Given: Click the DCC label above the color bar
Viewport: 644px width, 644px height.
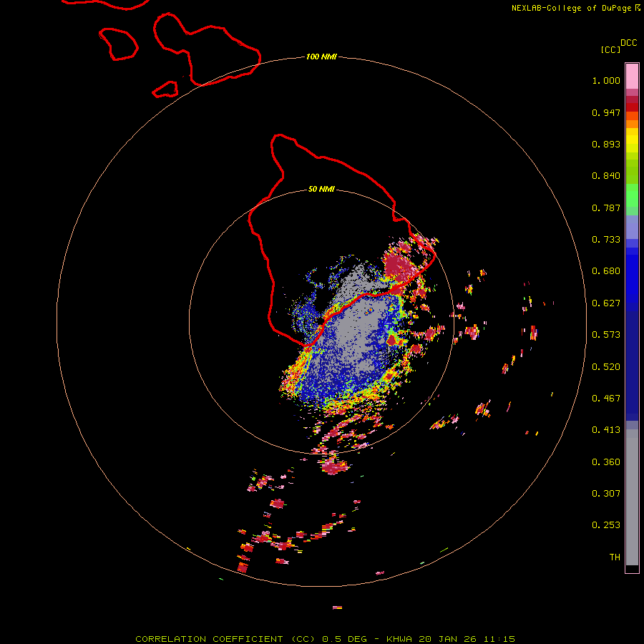Looking at the screenshot, I should (629, 43).
